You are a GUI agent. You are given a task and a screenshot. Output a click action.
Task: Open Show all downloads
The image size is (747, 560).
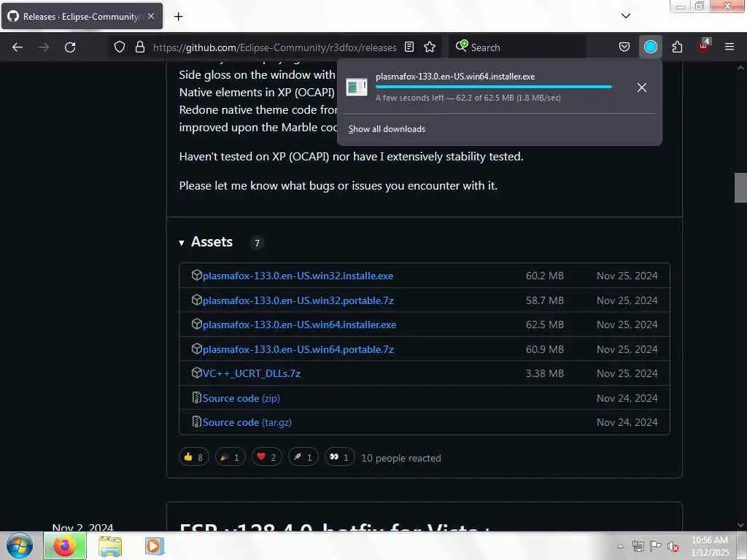tap(387, 129)
